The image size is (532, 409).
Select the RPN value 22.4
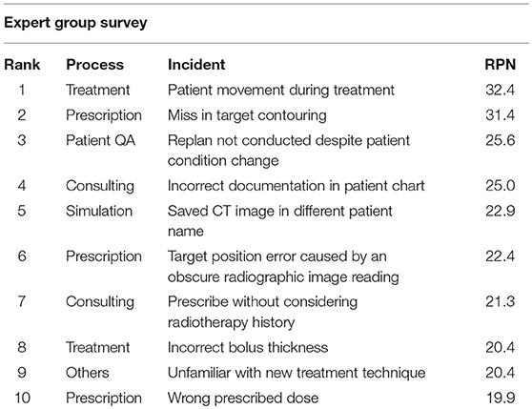coord(501,256)
